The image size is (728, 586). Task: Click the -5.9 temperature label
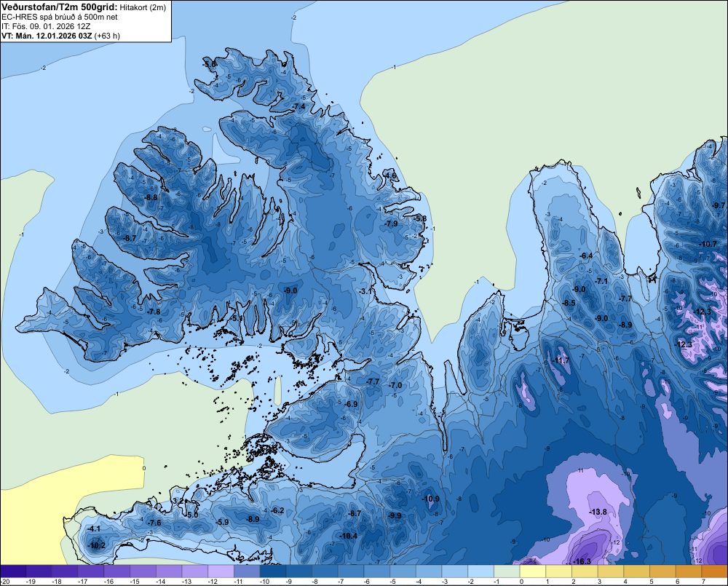pos(222,523)
